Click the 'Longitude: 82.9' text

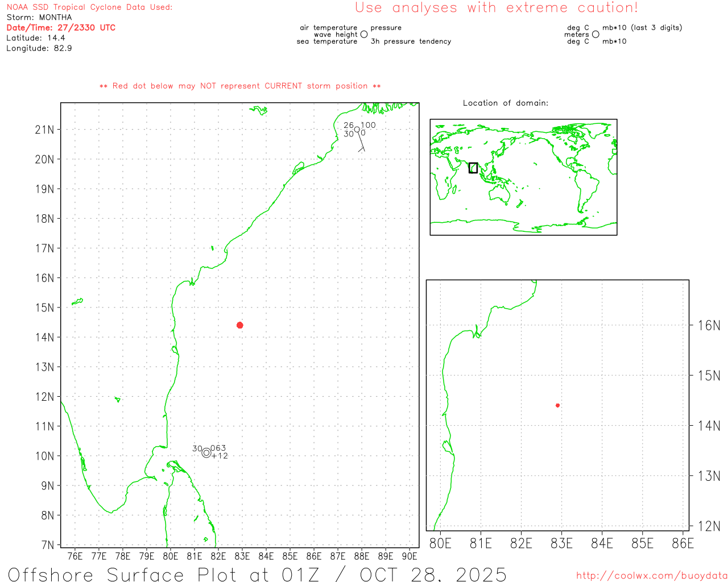39,48
